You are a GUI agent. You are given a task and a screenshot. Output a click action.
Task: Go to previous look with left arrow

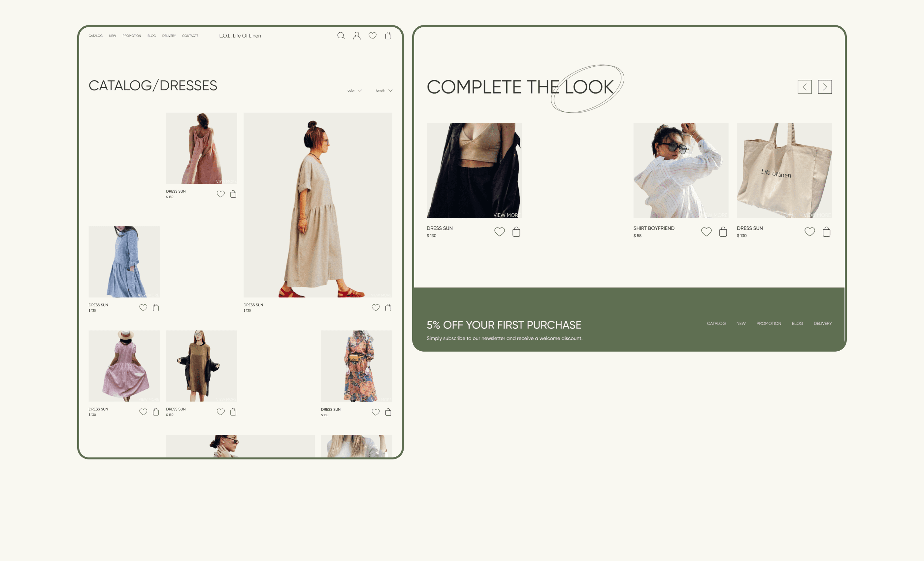(805, 87)
